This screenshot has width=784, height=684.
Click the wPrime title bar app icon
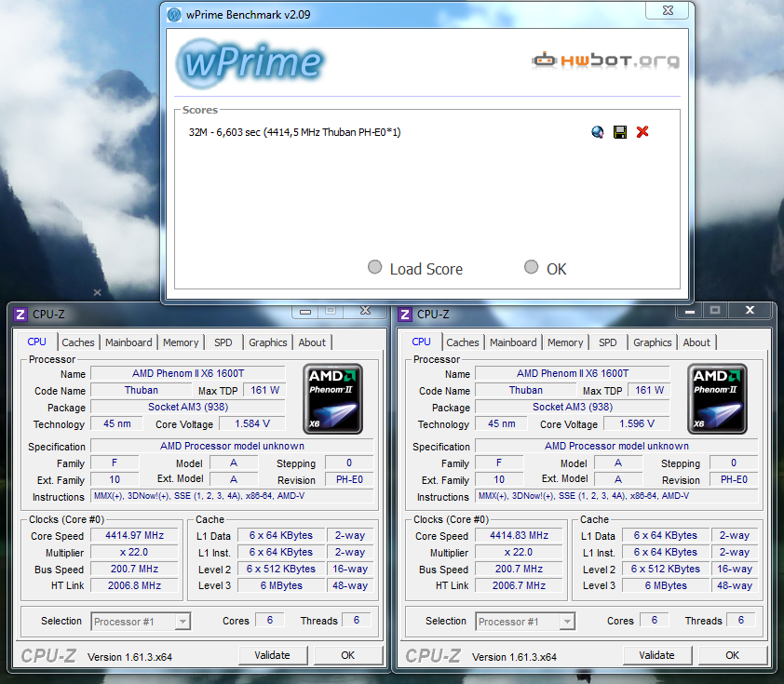click(x=174, y=15)
